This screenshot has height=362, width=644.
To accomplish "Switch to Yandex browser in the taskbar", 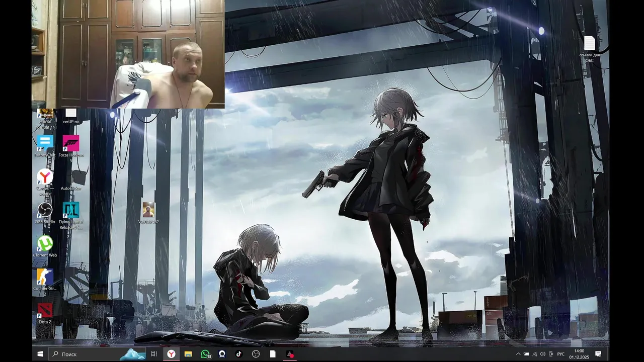I will (172, 354).
